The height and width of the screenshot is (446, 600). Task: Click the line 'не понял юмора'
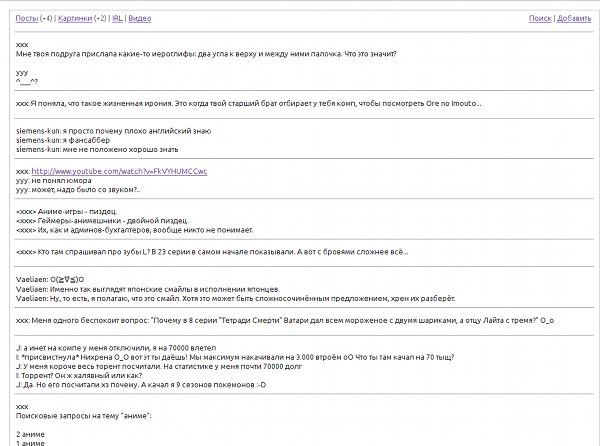[54, 181]
